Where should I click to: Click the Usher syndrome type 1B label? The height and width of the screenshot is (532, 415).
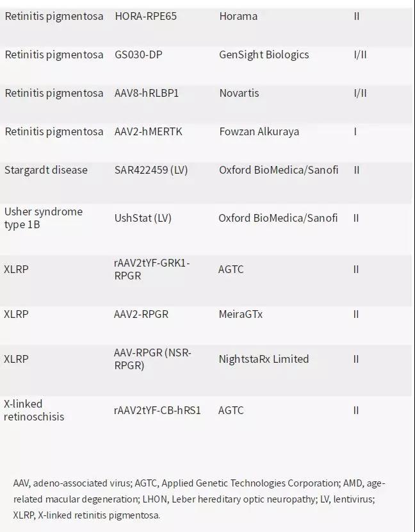point(44,218)
